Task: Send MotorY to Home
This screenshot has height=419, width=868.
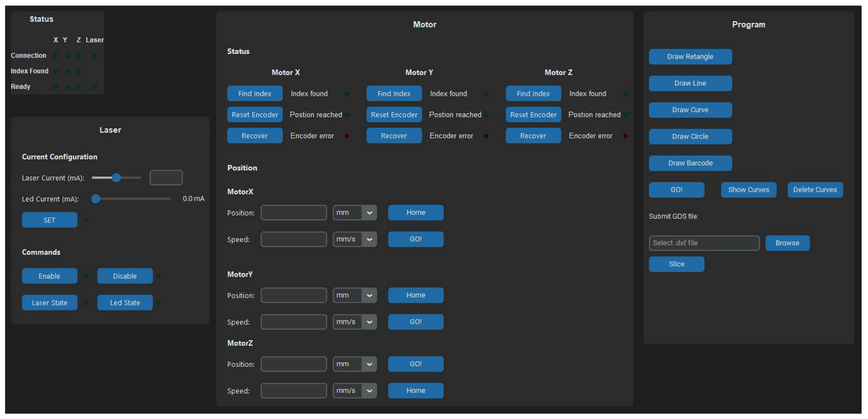Action: pyautogui.click(x=416, y=295)
